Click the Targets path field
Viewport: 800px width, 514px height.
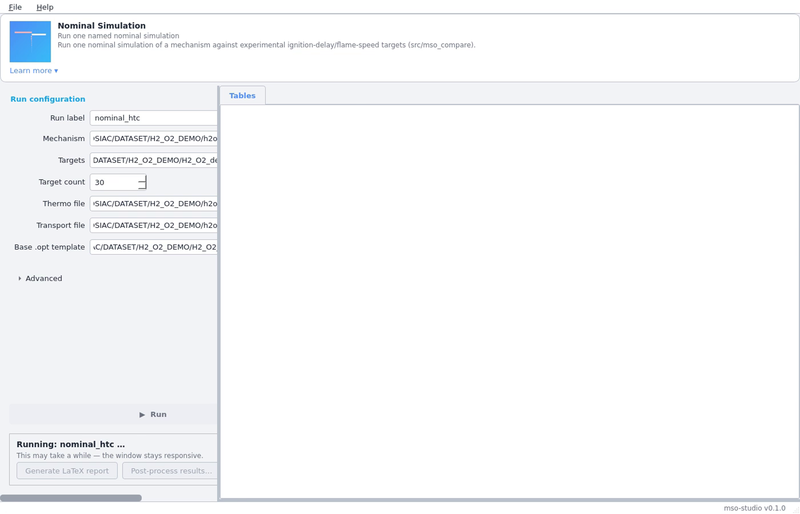(x=154, y=160)
